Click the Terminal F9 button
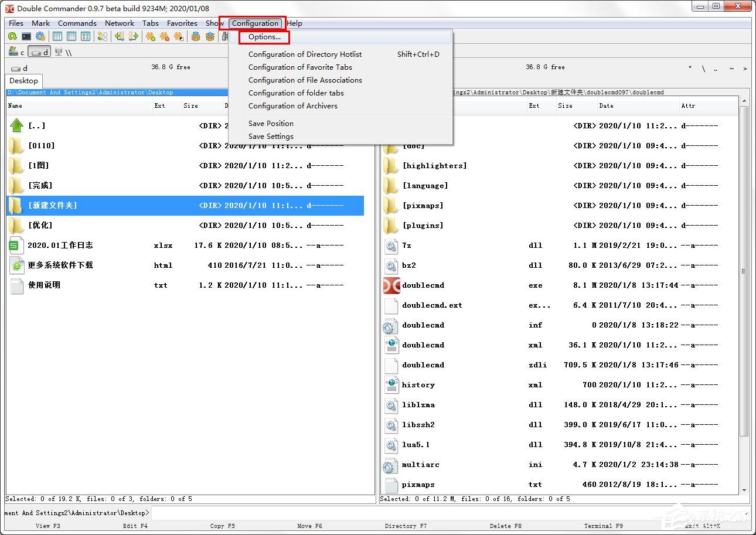756x535 pixels. (604, 526)
